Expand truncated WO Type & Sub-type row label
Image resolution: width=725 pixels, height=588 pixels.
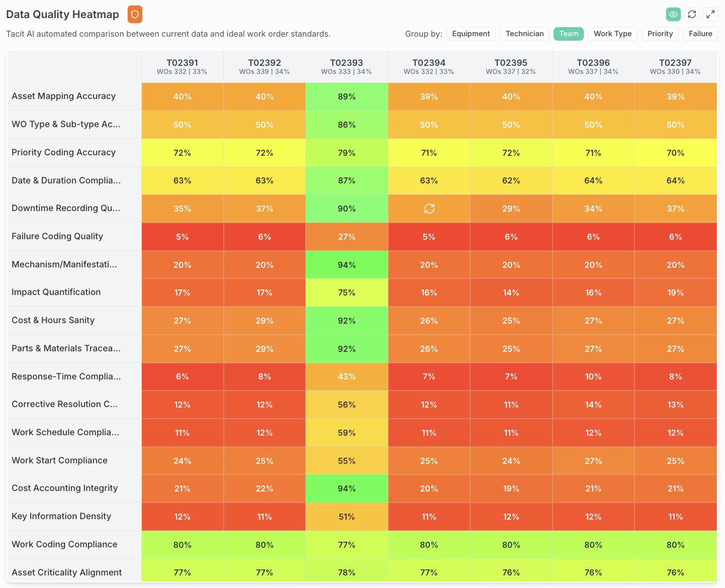point(66,124)
